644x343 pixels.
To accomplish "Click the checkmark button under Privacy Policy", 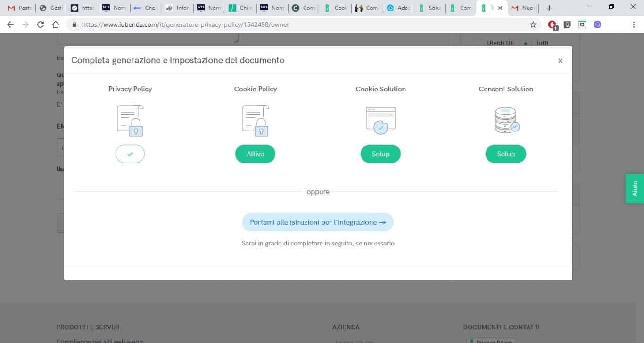I will click(x=130, y=154).
